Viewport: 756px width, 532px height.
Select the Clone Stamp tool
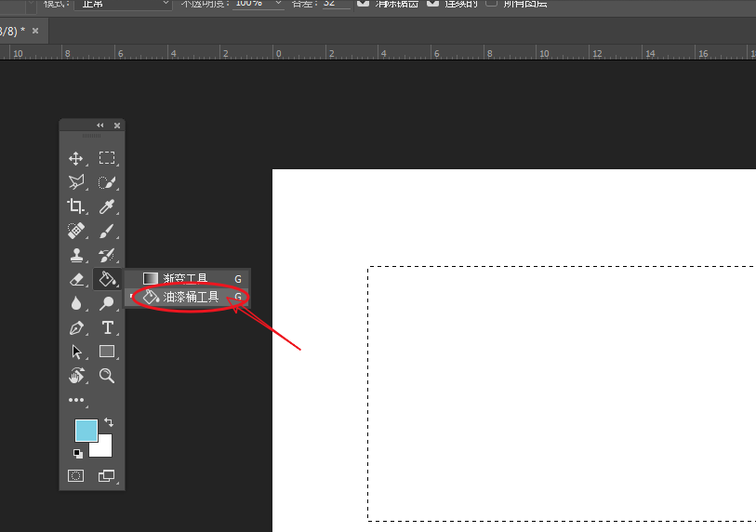tap(76, 255)
